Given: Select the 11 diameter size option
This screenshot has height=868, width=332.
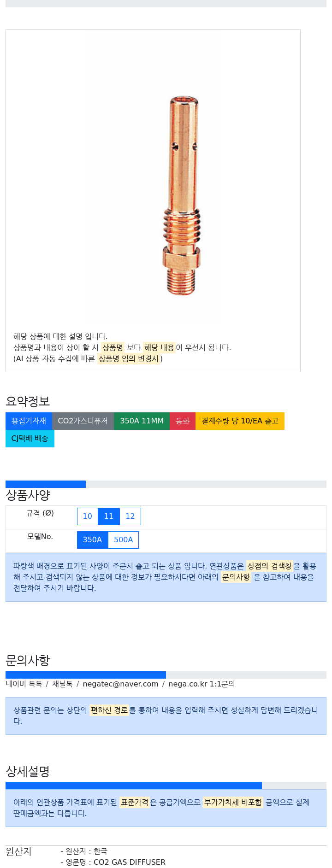Looking at the screenshot, I should click(109, 516).
